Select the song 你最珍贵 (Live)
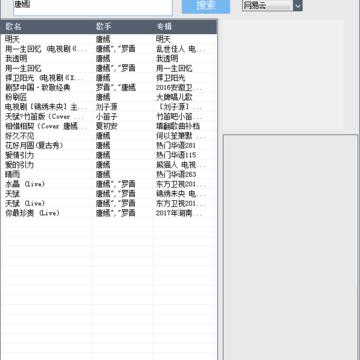The height and width of the screenshot is (360, 360). (32, 213)
